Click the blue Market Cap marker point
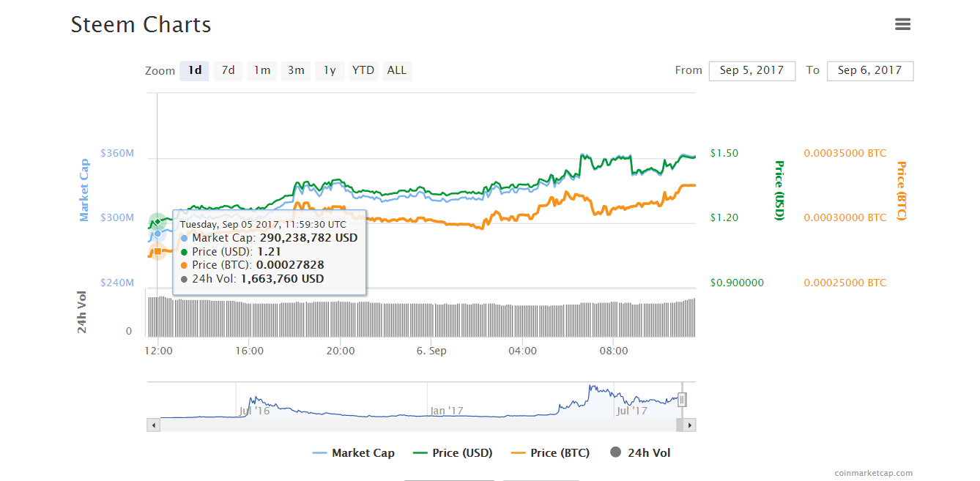This screenshot has height=481, width=980. point(157,234)
